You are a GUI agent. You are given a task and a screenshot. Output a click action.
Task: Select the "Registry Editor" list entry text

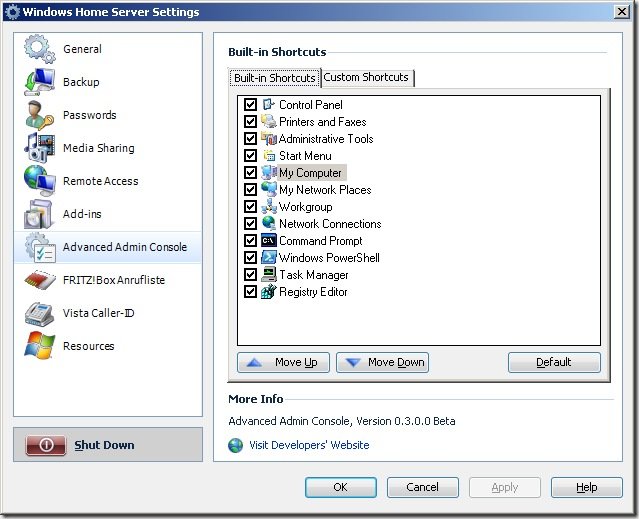click(313, 292)
